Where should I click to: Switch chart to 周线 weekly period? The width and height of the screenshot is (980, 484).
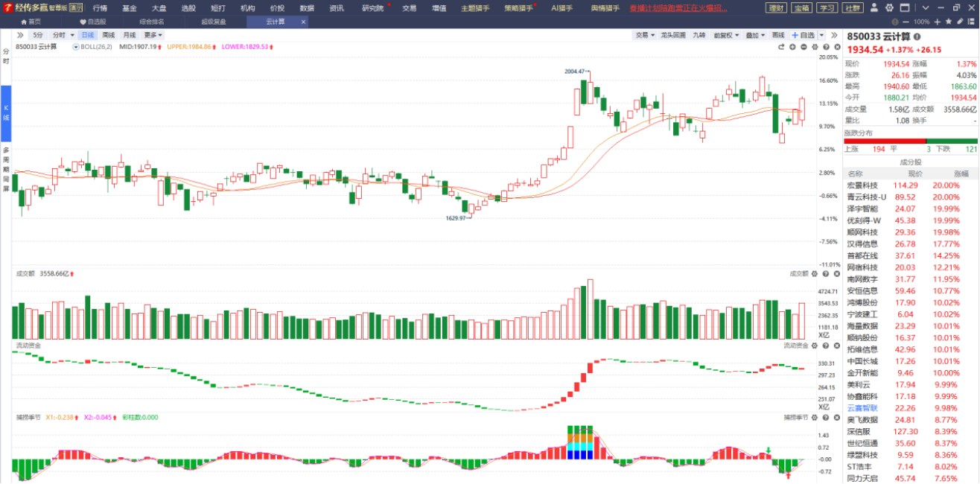point(109,35)
